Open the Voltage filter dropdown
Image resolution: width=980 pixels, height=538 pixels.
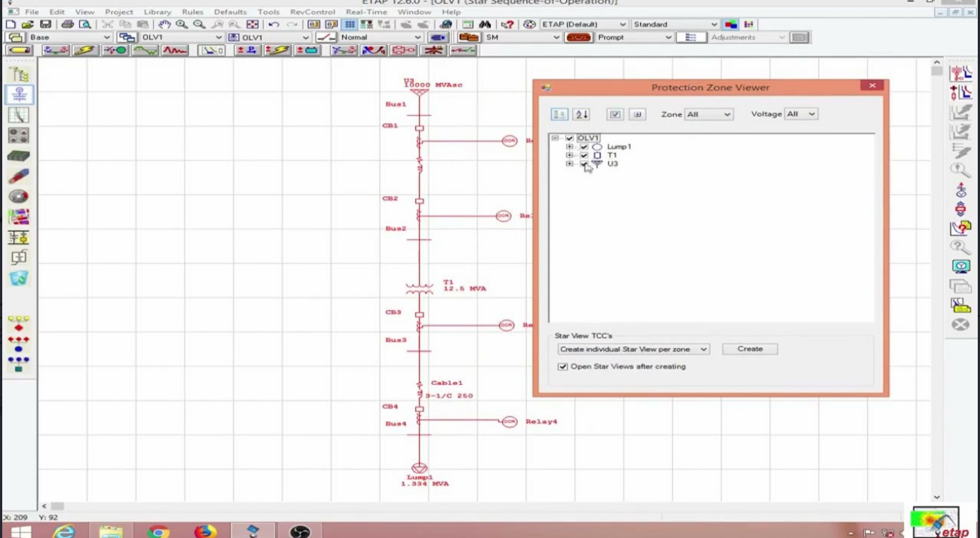(x=800, y=114)
